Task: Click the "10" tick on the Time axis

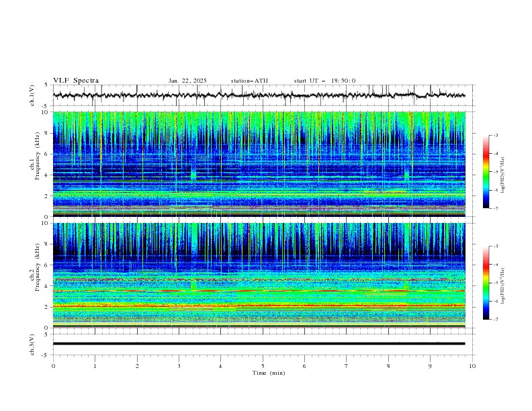Action: 472,366
